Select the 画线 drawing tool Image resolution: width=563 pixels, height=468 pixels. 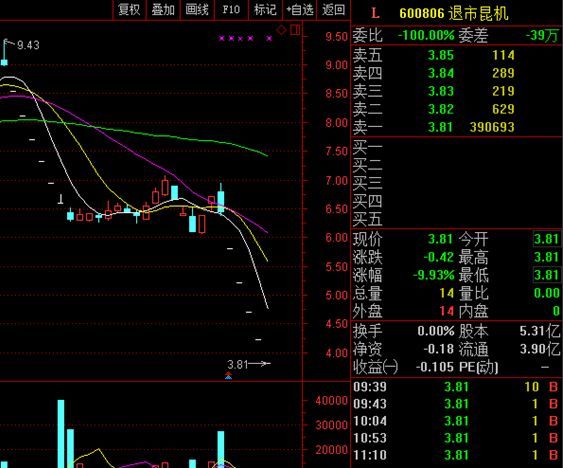(197, 9)
